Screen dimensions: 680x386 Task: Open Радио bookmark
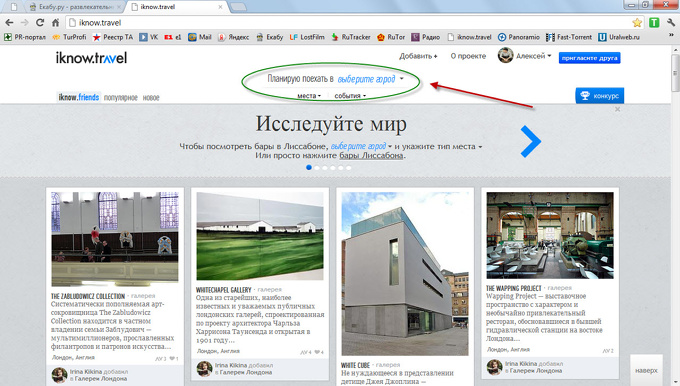pyautogui.click(x=425, y=37)
